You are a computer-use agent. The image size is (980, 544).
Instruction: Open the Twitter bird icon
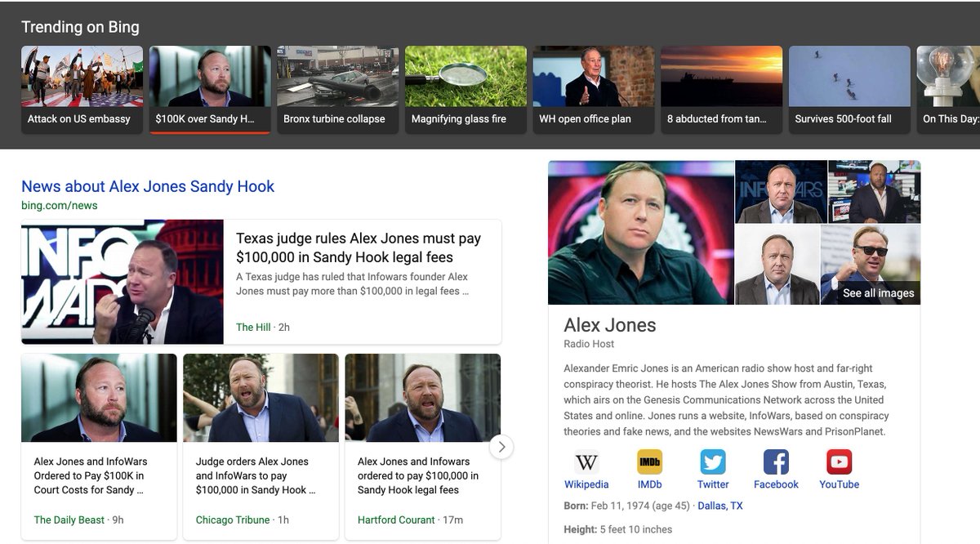coord(713,462)
